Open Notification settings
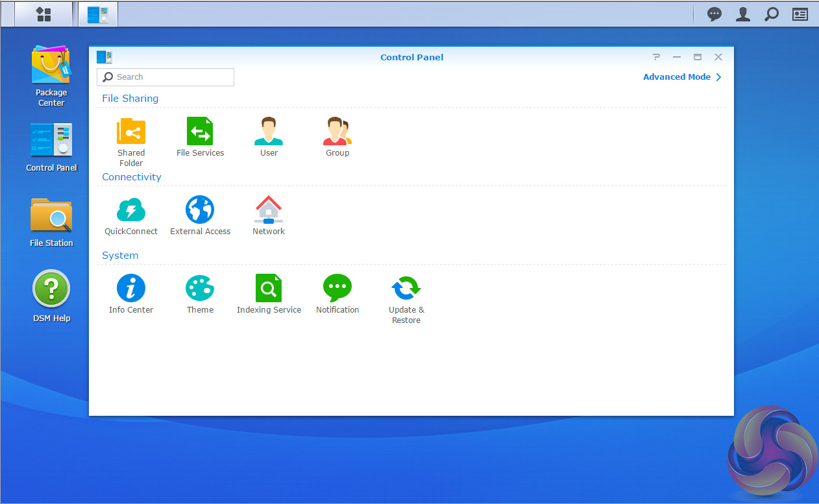 pos(337,294)
